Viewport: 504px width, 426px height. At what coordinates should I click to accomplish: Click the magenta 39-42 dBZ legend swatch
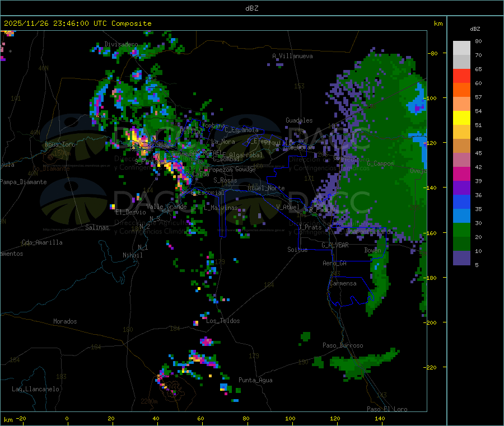[x=461, y=174]
